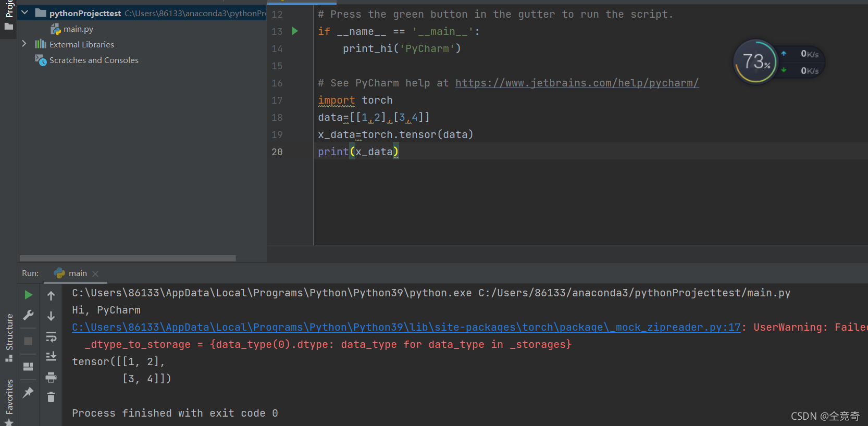The image size is (868, 426).
Task: Close the main run tab
Action: (x=95, y=274)
